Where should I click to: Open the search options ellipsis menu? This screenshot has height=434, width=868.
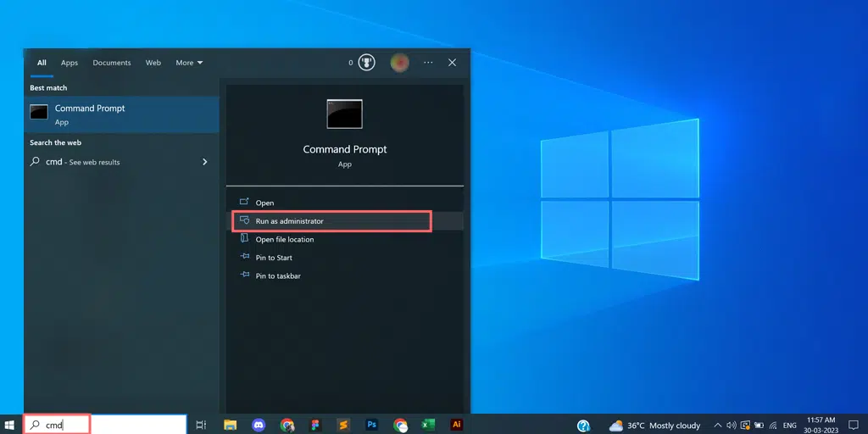pyautogui.click(x=428, y=63)
